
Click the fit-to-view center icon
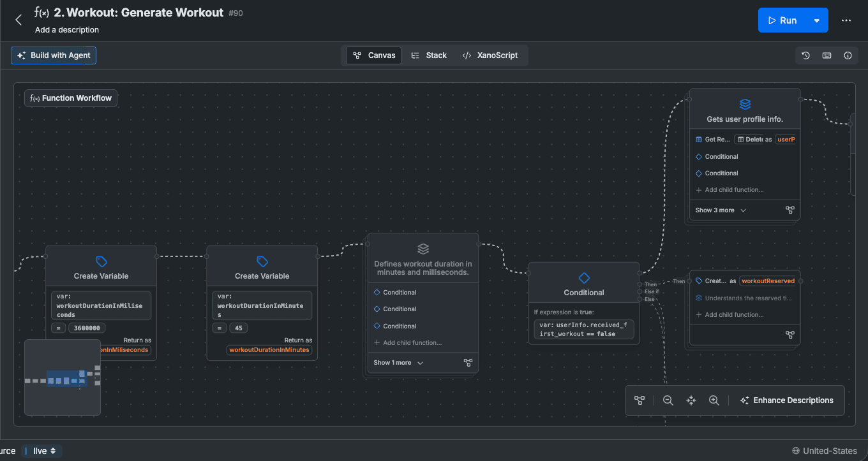tap(691, 400)
